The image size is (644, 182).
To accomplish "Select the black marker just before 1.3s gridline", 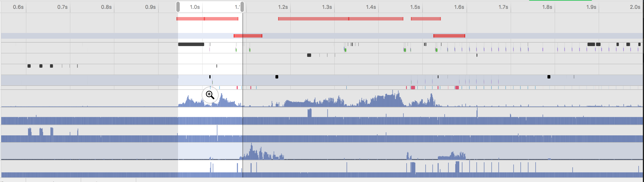I will [309, 55].
